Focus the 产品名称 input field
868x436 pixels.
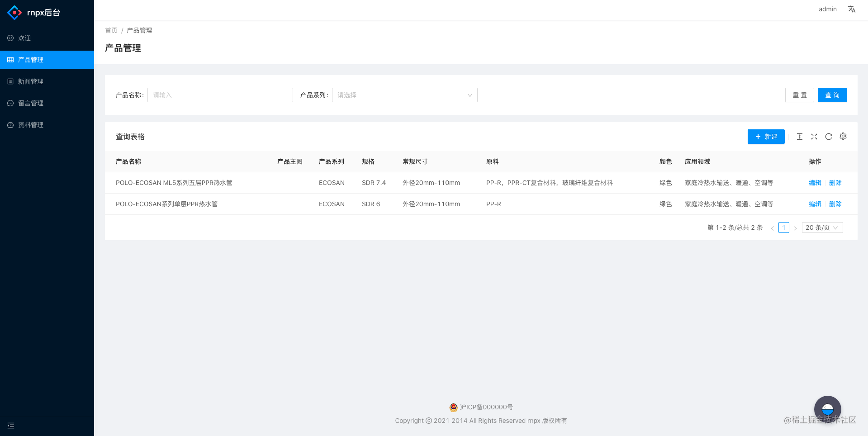click(x=220, y=95)
